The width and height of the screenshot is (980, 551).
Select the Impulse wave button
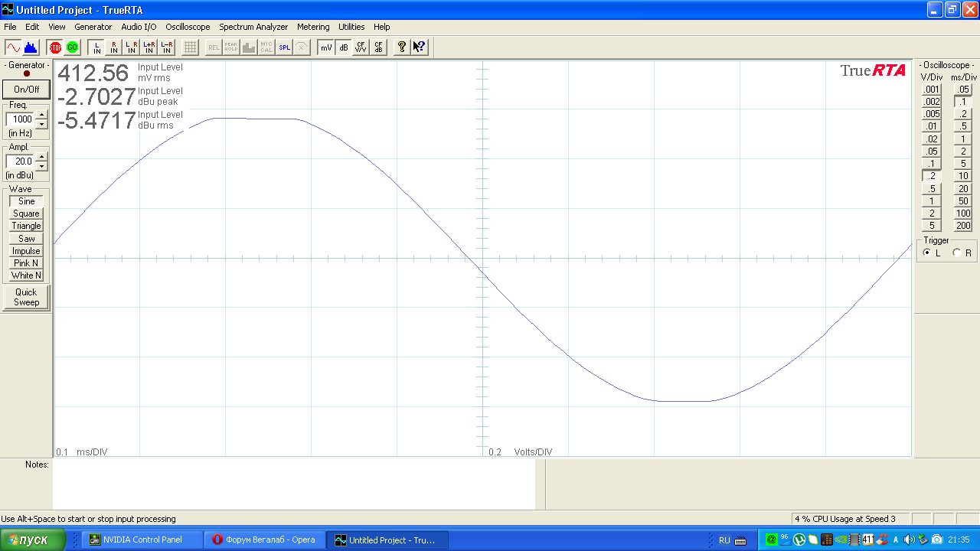tap(26, 251)
